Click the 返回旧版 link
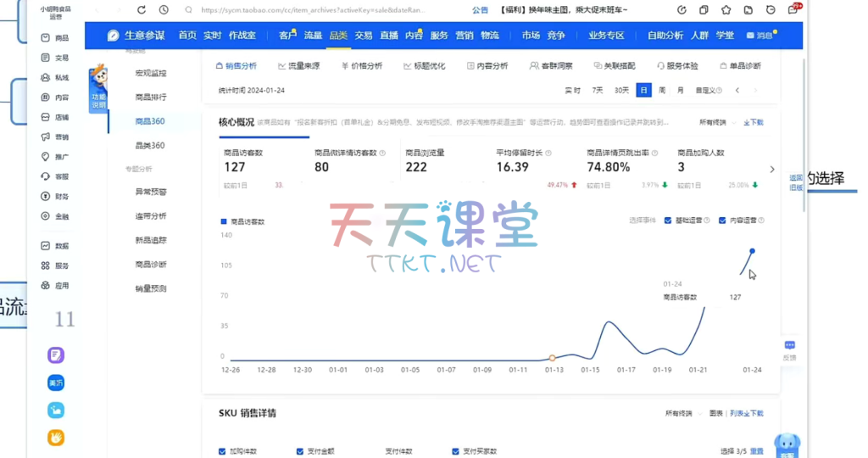868x458 pixels. (x=796, y=182)
